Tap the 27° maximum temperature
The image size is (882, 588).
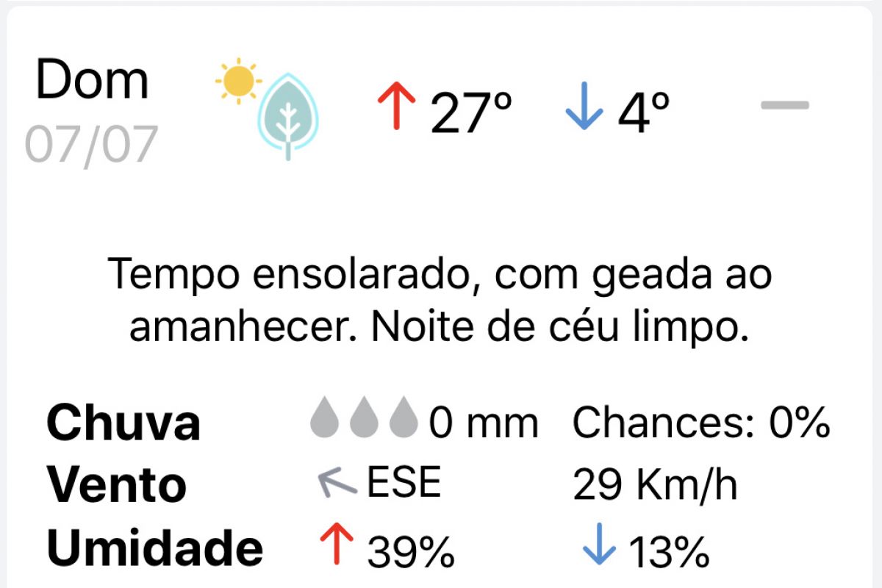470,112
